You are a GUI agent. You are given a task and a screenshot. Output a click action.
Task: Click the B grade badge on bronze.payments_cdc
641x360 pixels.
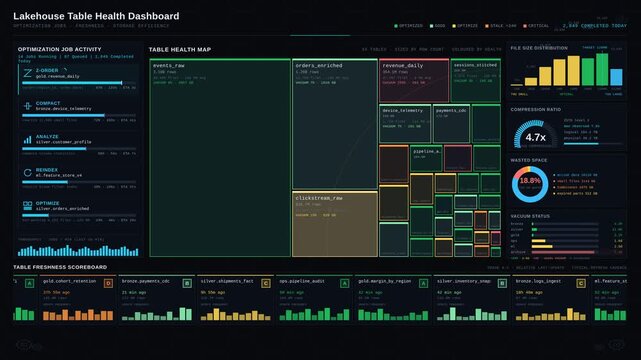pyautogui.click(x=187, y=283)
